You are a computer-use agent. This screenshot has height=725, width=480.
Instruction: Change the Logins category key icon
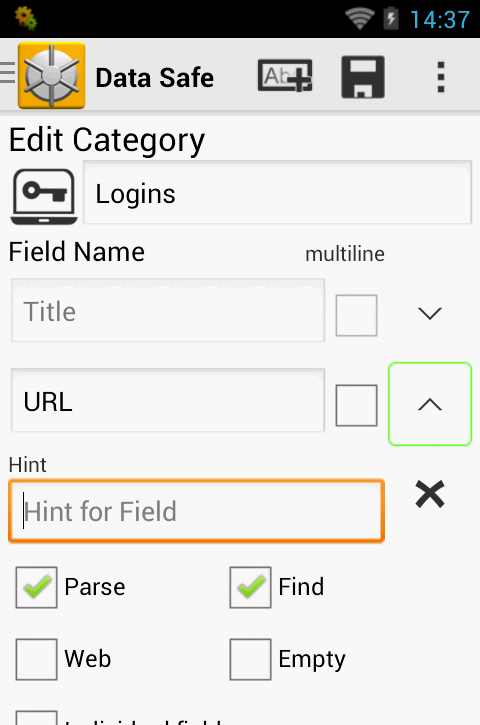pos(44,197)
